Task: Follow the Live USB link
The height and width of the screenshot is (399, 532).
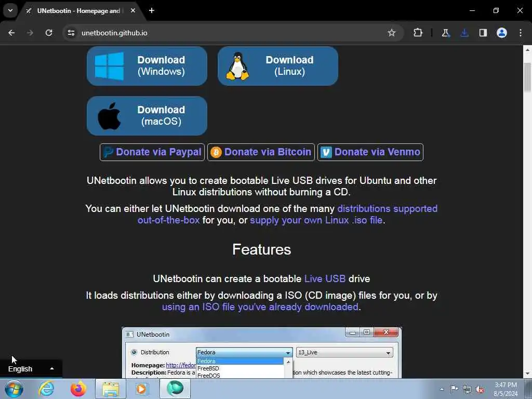Action: coord(325,279)
